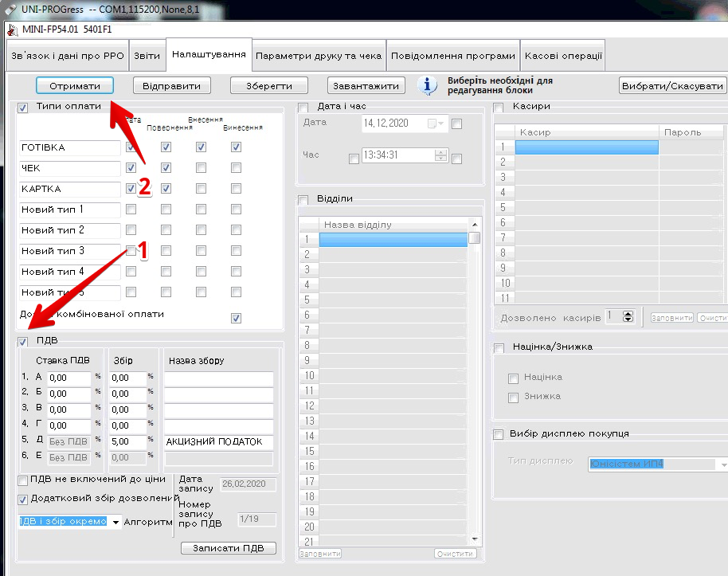This screenshot has width=728, height=576.
Task: Click the time field spinner arrows
Action: point(441,155)
